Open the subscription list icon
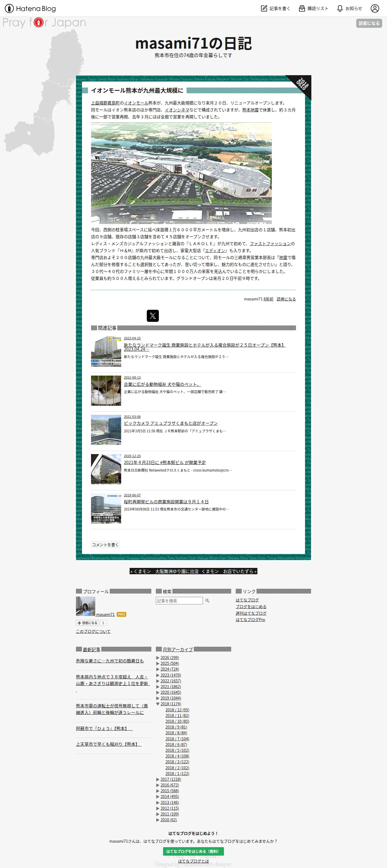 [302, 8]
